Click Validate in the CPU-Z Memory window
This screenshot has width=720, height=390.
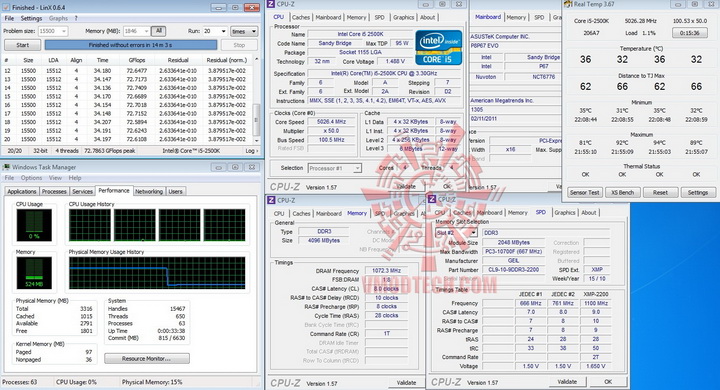click(x=406, y=382)
